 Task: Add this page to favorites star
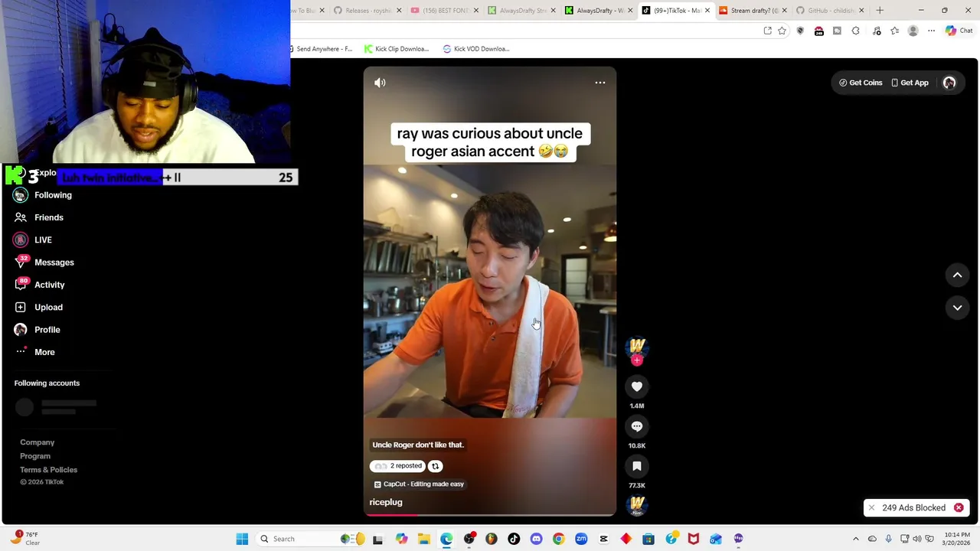pyautogui.click(x=782, y=31)
